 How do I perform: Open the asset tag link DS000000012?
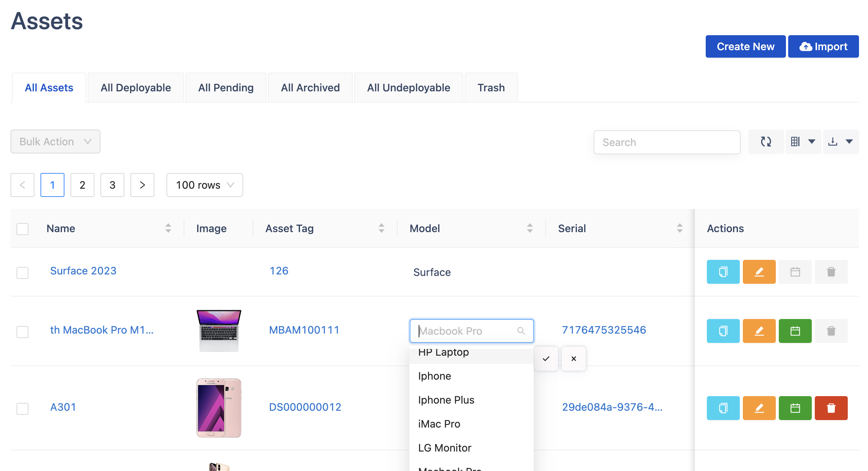pos(305,407)
